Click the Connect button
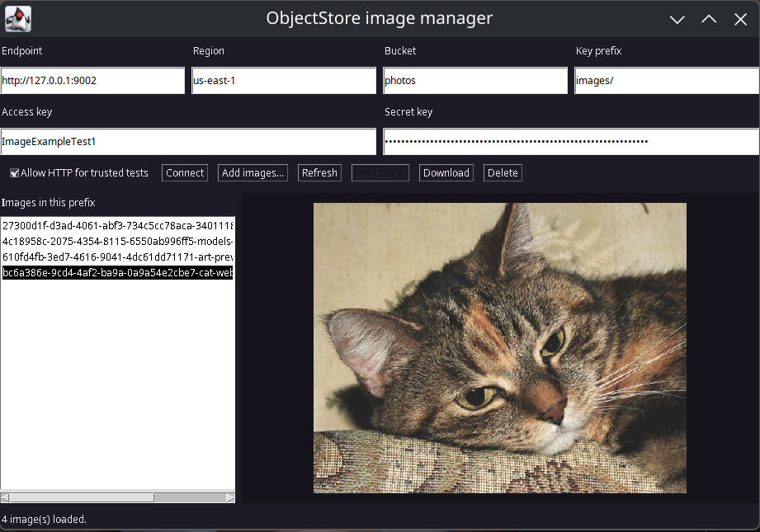Screen dimensions: 760x532 coord(185,173)
